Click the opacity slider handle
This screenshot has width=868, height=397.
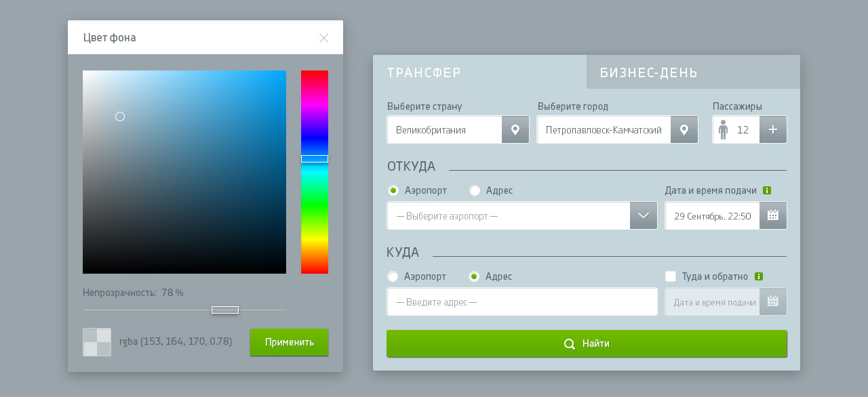click(x=225, y=310)
